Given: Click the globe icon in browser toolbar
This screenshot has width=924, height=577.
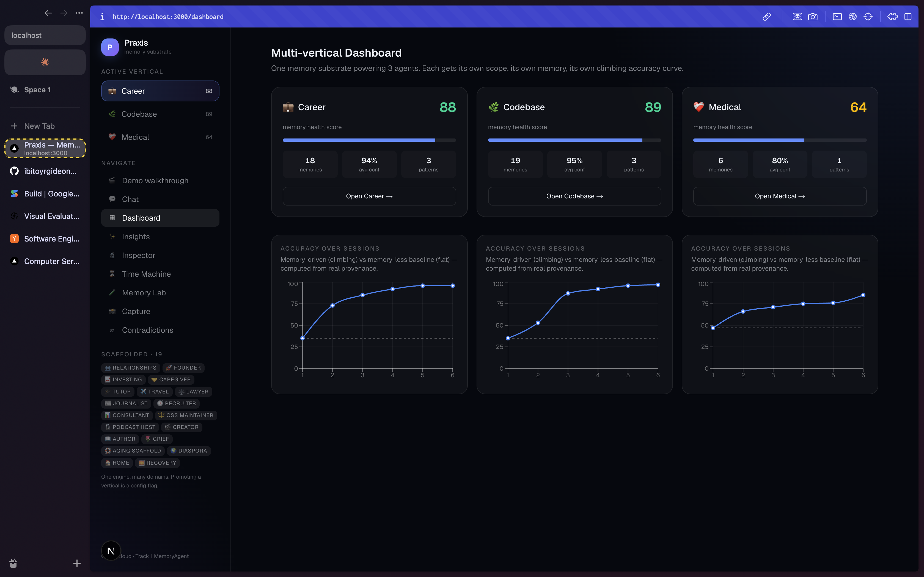Looking at the screenshot, I should click(853, 16).
